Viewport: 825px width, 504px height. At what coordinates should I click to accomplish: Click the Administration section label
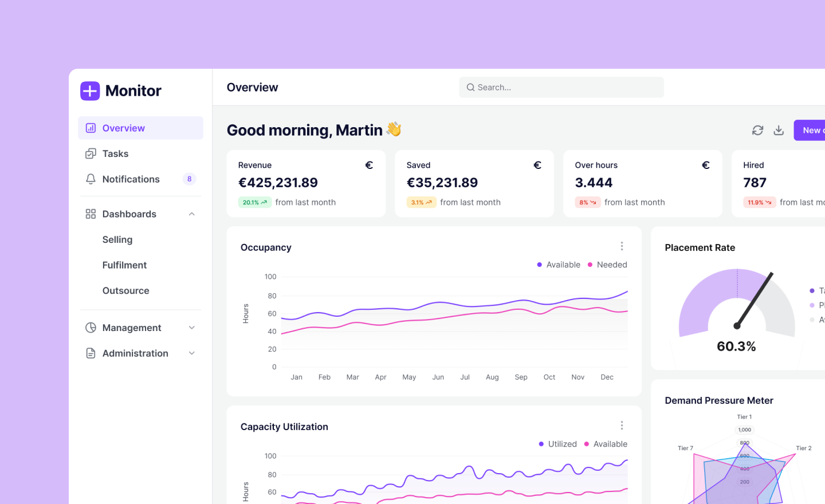135,353
